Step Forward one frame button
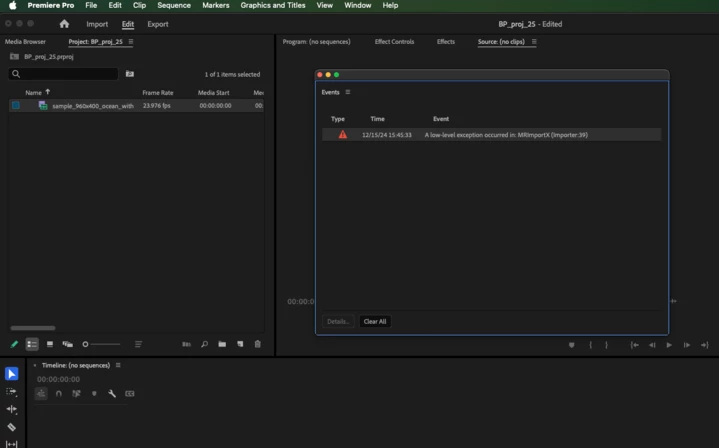The width and height of the screenshot is (719, 448). 686,345
